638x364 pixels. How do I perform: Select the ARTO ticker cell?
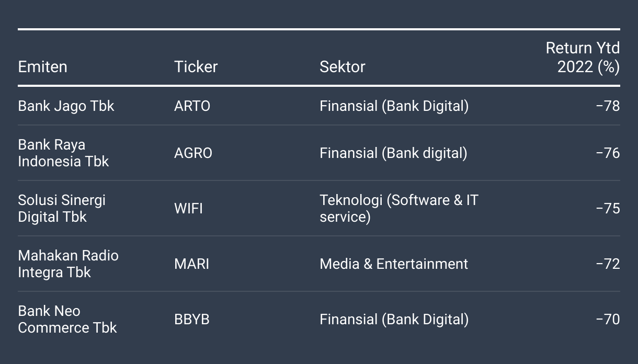pyautogui.click(x=192, y=106)
